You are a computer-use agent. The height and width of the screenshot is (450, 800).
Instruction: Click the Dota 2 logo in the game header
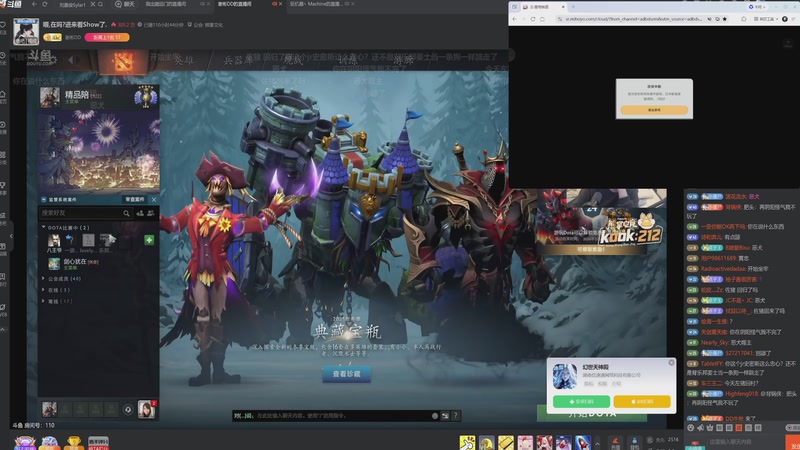(x=122, y=62)
